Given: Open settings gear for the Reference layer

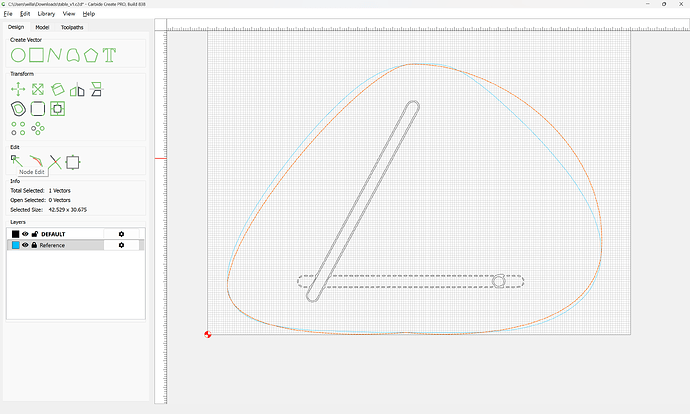Looking at the screenshot, I should tap(121, 245).
